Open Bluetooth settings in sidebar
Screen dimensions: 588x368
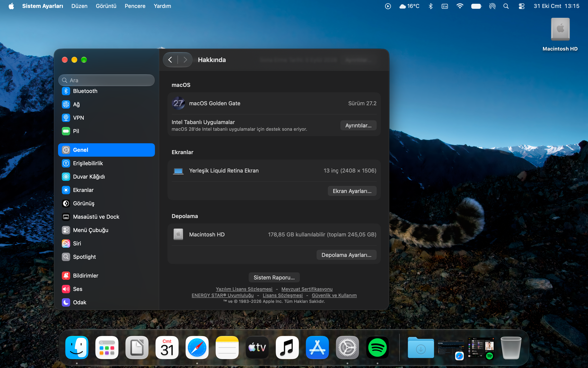pos(106,91)
